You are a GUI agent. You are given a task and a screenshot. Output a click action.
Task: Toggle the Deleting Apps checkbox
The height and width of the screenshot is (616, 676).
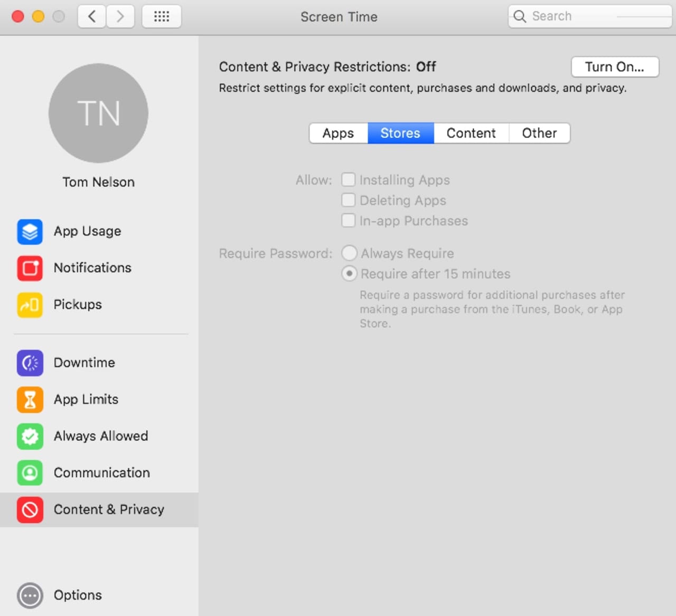pyautogui.click(x=348, y=200)
